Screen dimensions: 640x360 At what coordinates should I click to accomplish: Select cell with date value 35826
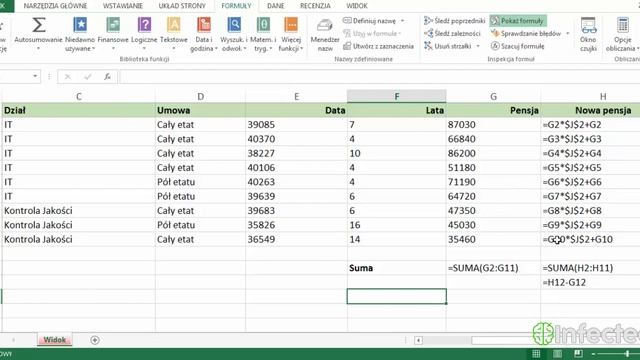(296, 225)
